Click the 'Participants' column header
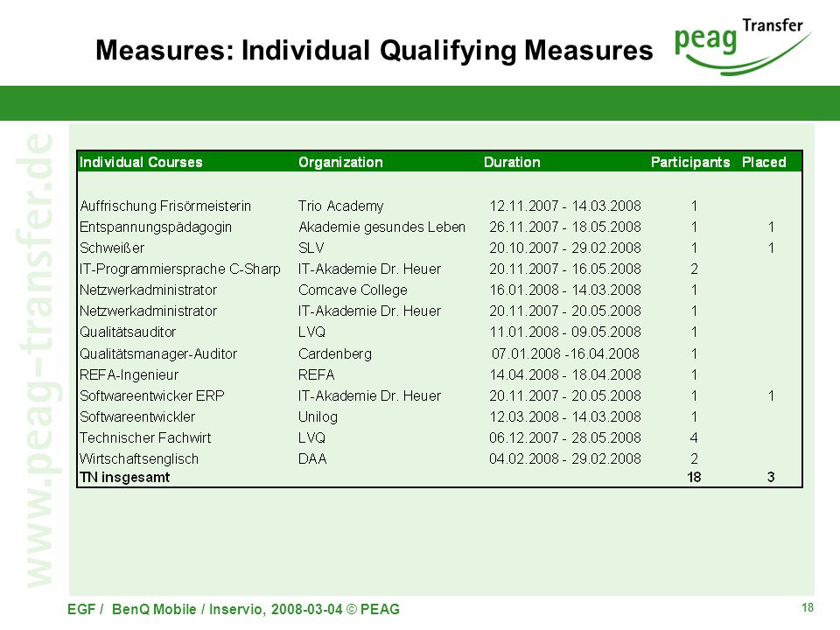Screen dimensions: 840x630 (690, 163)
